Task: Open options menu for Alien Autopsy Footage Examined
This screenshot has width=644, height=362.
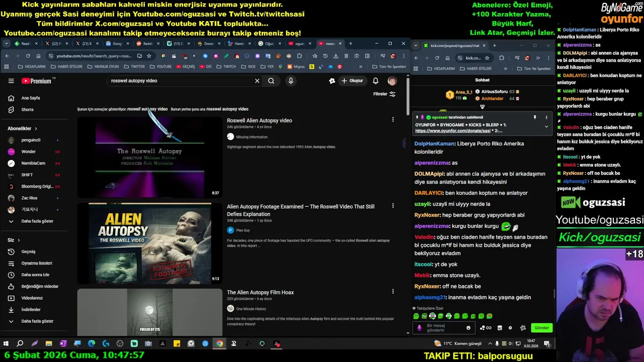Action: (393, 206)
